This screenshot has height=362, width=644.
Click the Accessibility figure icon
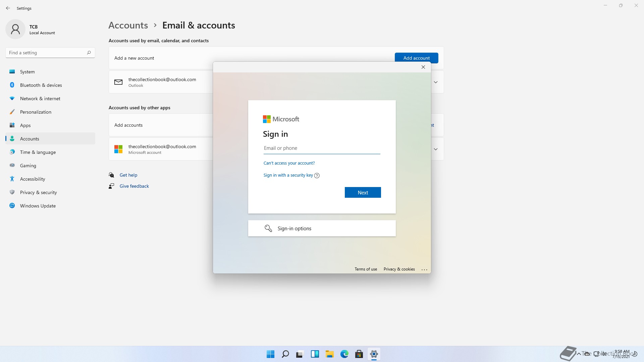click(12, 179)
